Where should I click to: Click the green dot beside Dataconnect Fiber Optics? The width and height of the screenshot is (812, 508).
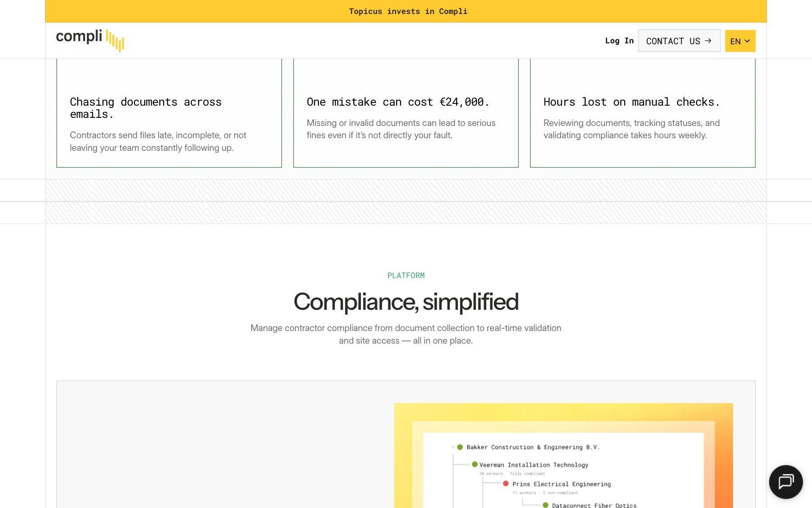pyautogui.click(x=545, y=505)
